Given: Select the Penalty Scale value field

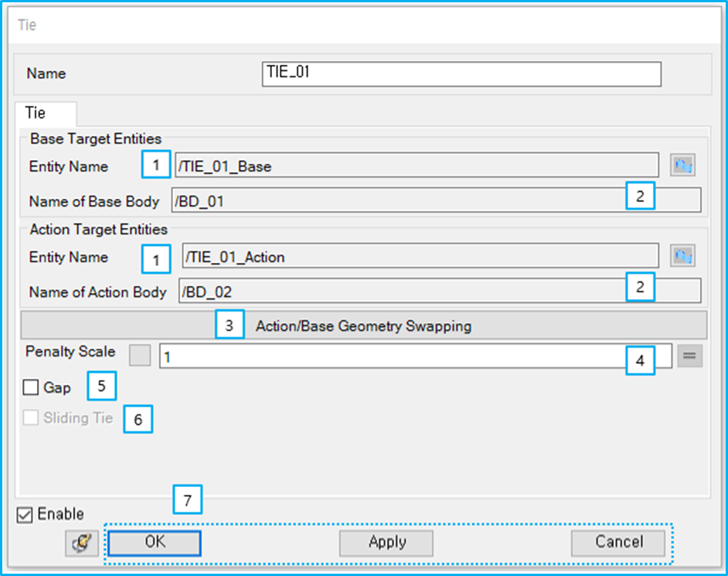Looking at the screenshot, I should click(x=386, y=355).
